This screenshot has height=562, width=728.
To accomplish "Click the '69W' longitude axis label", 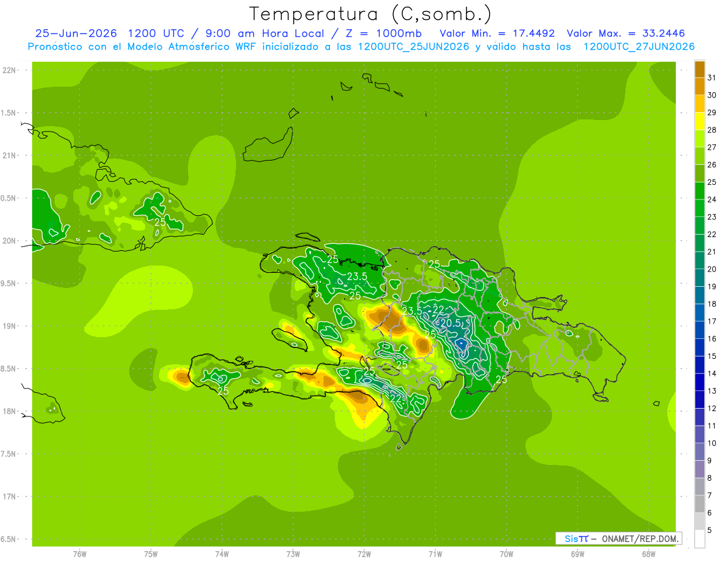I will [x=578, y=554].
